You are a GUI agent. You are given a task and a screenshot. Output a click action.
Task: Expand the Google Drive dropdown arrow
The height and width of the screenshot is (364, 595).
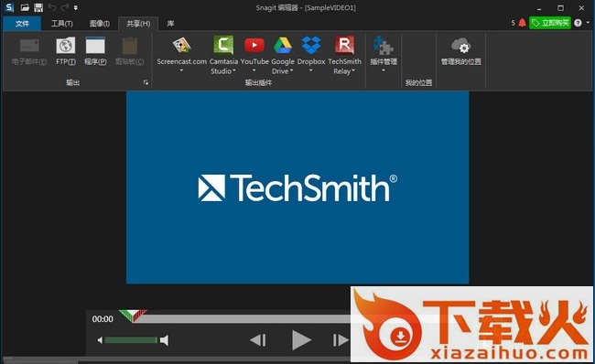tap(291, 71)
